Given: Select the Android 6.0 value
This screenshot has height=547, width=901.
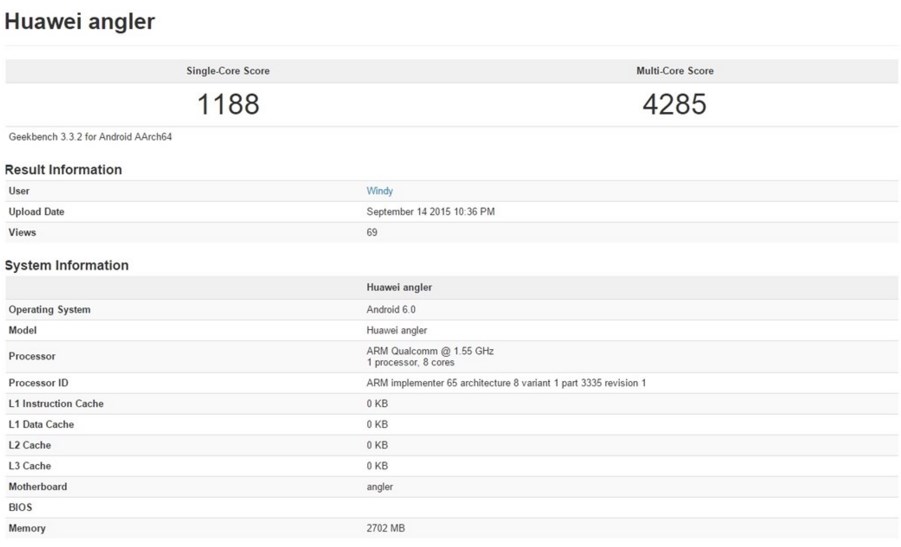Looking at the screenshot, I should pyautogui.click(x=391, y=309).
